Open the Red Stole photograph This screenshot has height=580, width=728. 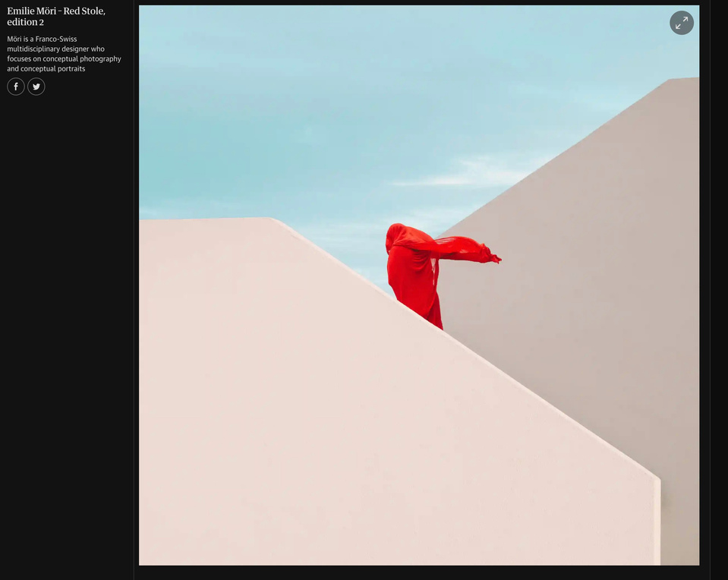click(419, 285)
